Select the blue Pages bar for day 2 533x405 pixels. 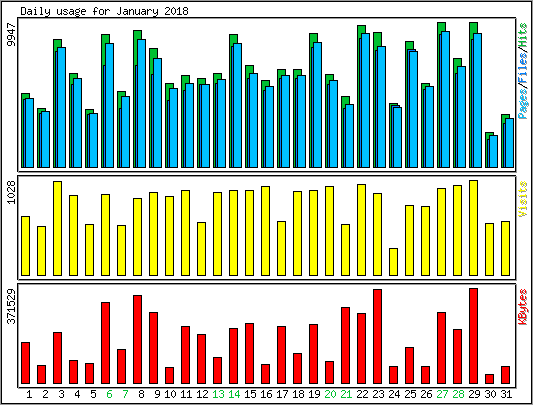coord(46,139)
